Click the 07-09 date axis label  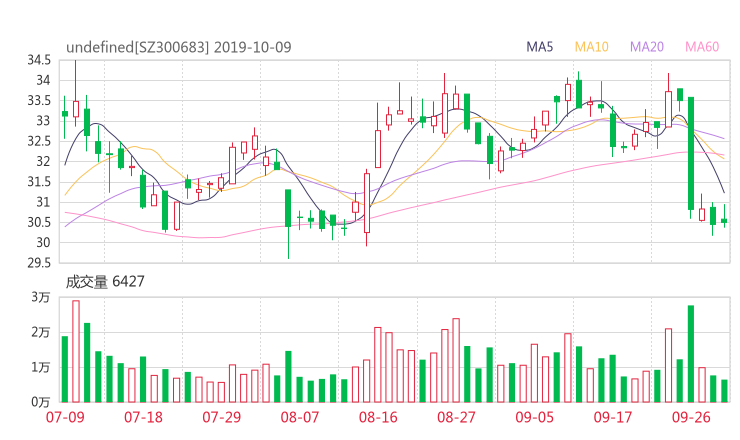point(65,417)
